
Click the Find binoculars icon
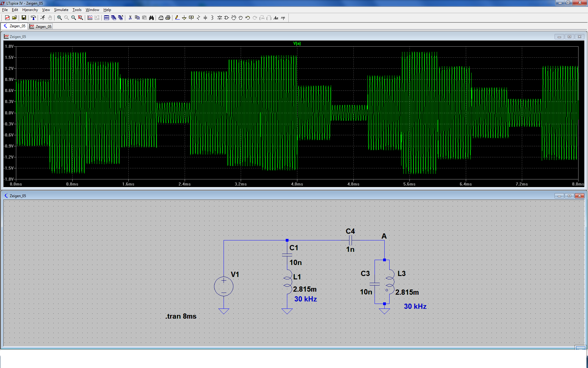pos(151,18)
